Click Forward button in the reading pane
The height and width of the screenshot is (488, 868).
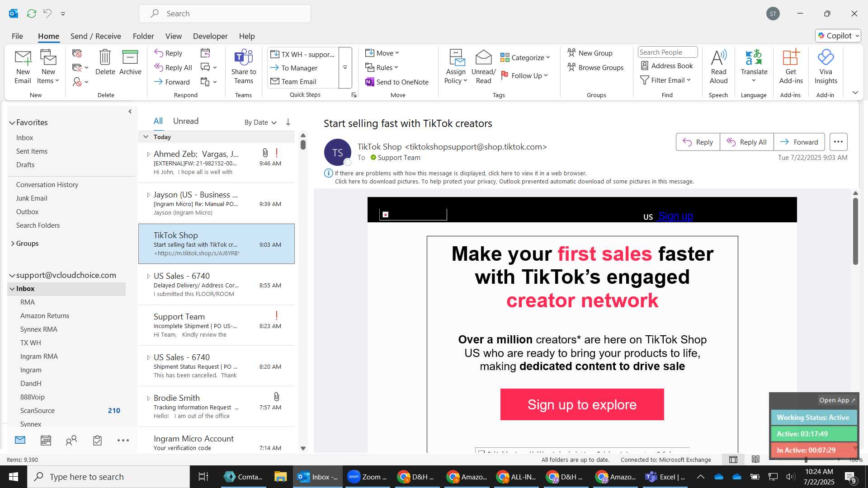[x=799, y=142]
